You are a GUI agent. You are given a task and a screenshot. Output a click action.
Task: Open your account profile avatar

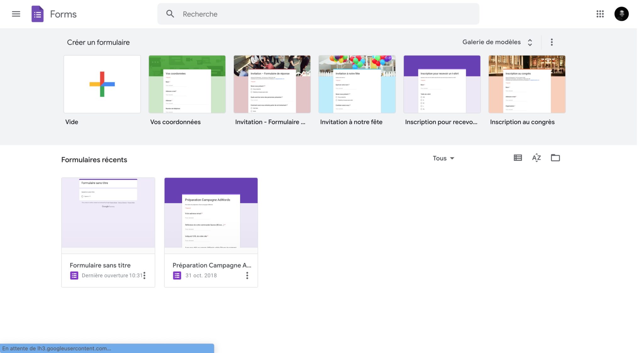point(622,14)
